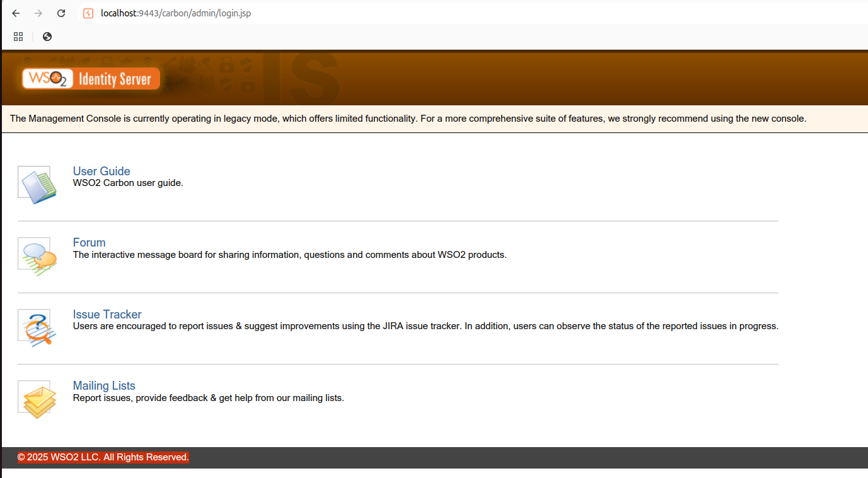Click the User Guide book icon
Image resolution: width=868 pixels, height=478 pixels.
point(37,185)
